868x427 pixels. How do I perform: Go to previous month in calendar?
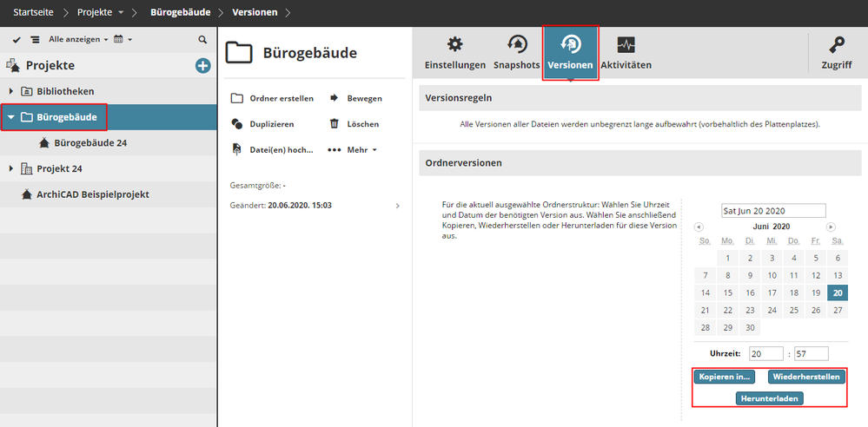tap(699, 227)
